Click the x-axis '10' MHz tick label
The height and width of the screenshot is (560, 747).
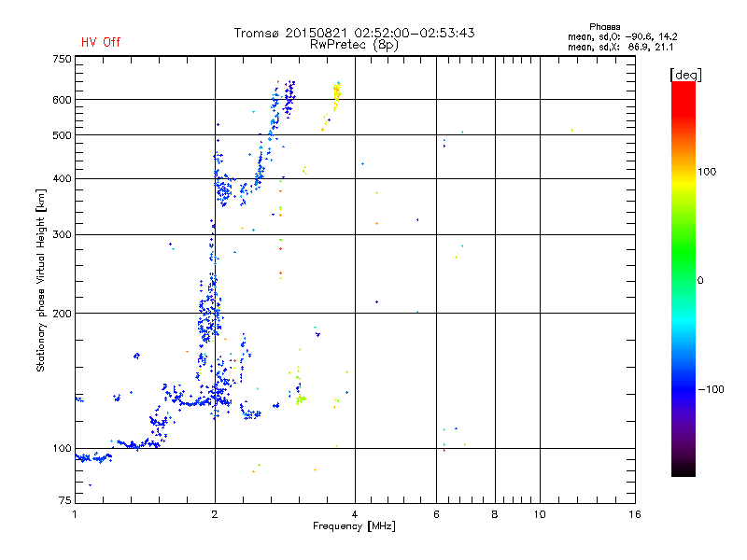coord(540,514)
